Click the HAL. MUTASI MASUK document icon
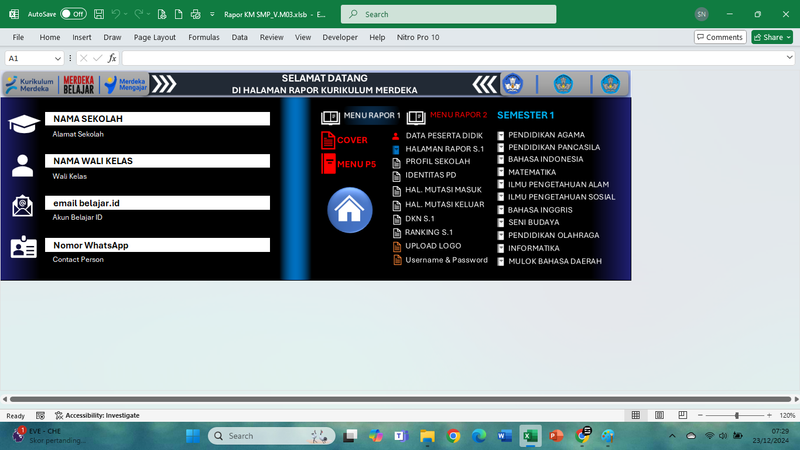The height and width of the screenshot is (450, 800). click(x=396, y=191)
